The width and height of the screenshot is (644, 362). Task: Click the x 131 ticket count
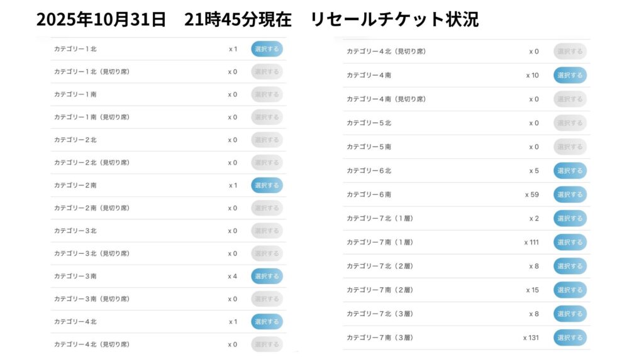[531, 338]
